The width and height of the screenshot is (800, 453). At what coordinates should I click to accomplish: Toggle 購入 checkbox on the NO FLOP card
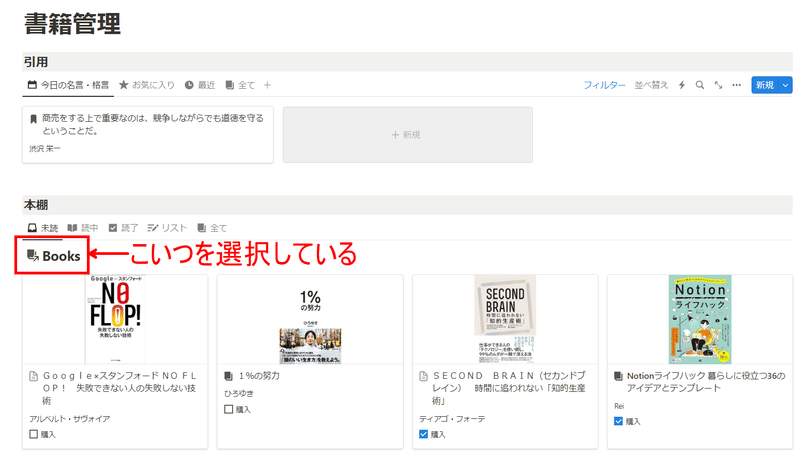click(x=34, y=434)
